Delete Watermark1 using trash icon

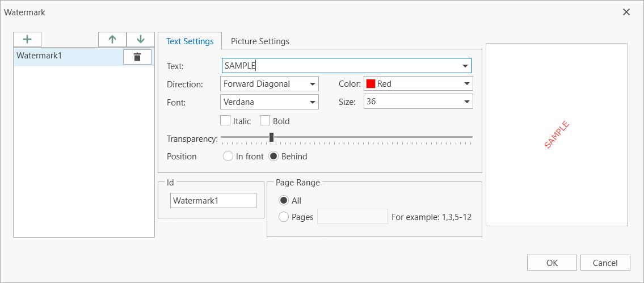pyautogui.click(x=137, y=57)
